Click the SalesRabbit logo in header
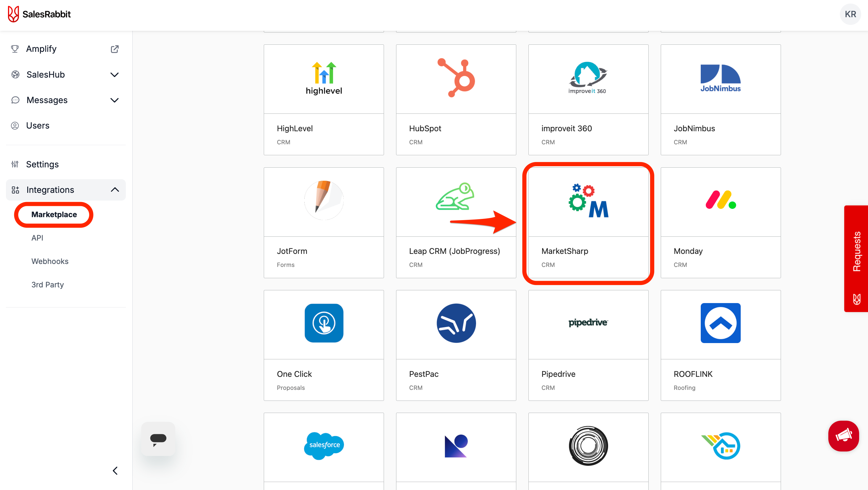The height and width of the screenshot is (490, 868). click(x=39, y=14)
